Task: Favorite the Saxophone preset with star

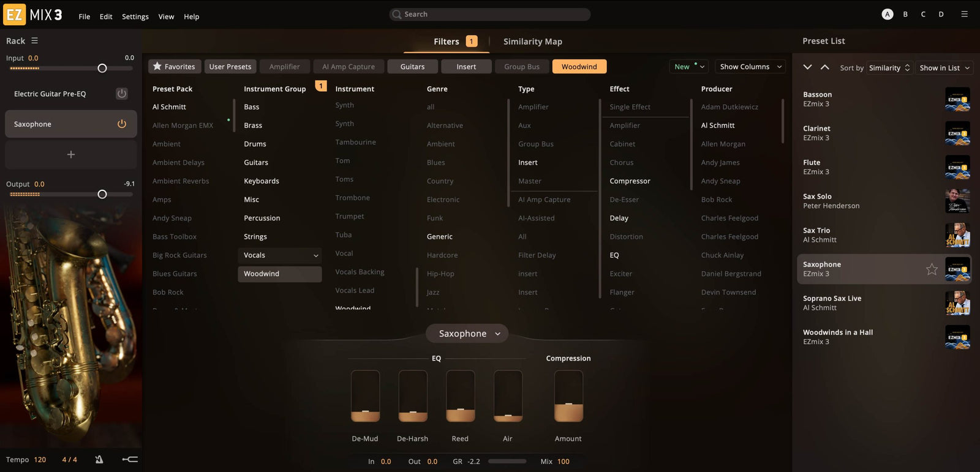Action: coord(932,269)
